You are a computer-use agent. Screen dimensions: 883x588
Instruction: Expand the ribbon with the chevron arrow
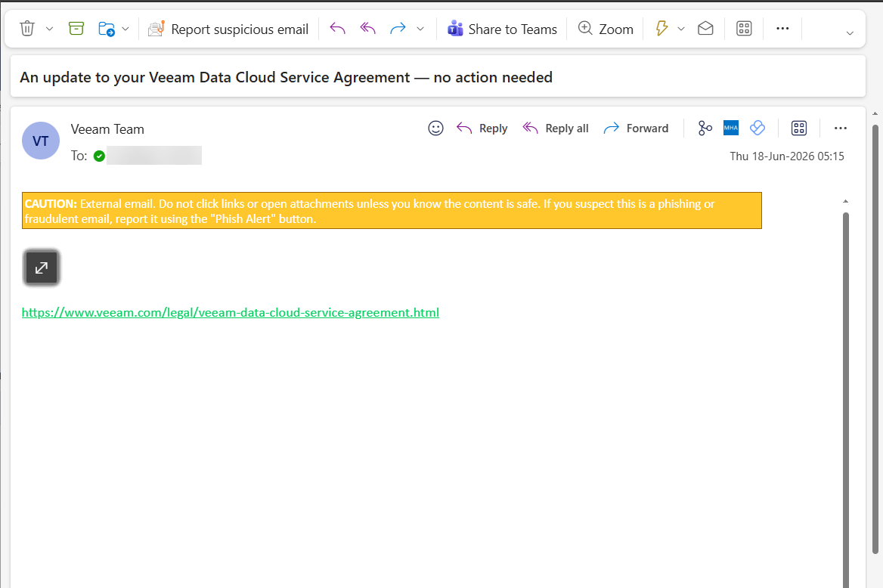point(850,33)
